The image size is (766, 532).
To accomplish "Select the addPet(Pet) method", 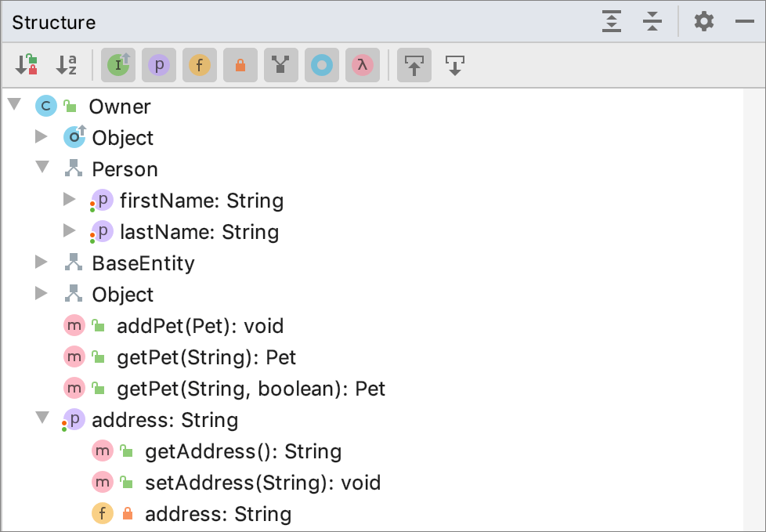I will pos(200,325).
